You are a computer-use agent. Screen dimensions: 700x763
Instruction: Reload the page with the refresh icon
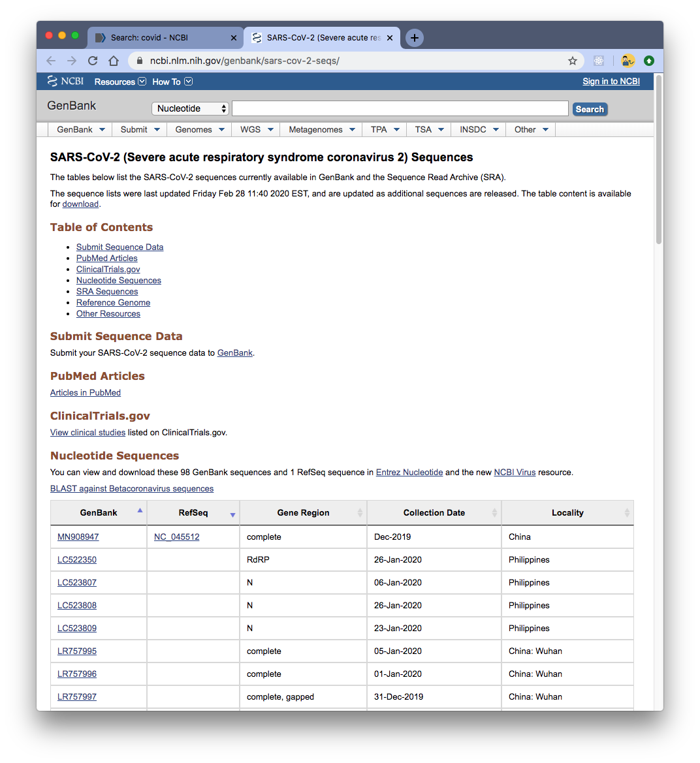93,61
